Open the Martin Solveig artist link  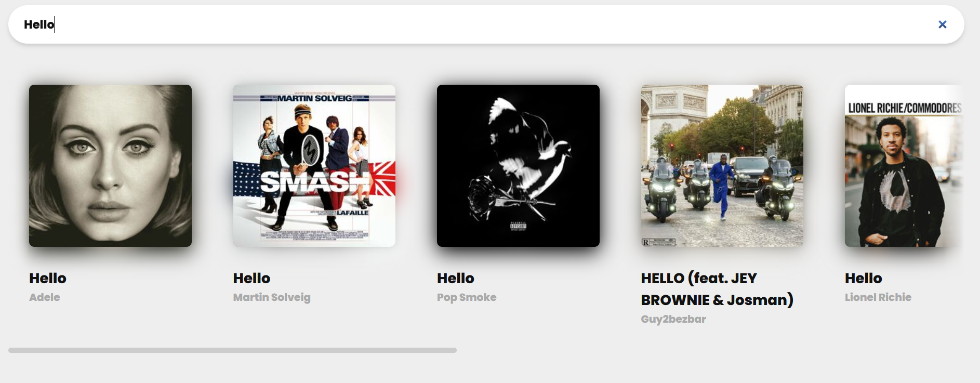[x=272, y=297]
